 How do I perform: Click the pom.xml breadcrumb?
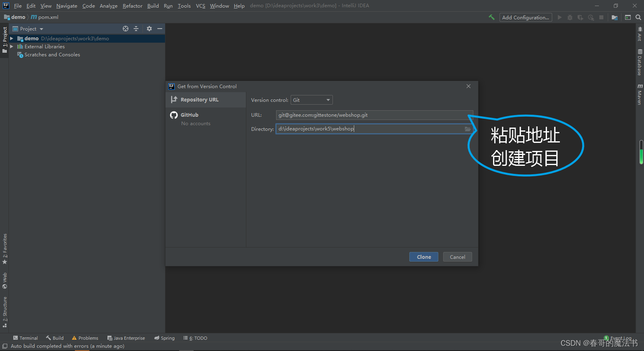pyautogui.click(x=45, y=17)
